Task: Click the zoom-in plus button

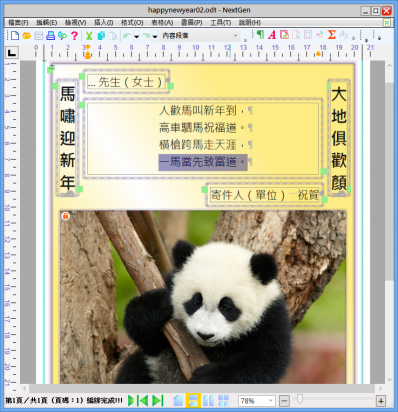Action: [381, 401]
